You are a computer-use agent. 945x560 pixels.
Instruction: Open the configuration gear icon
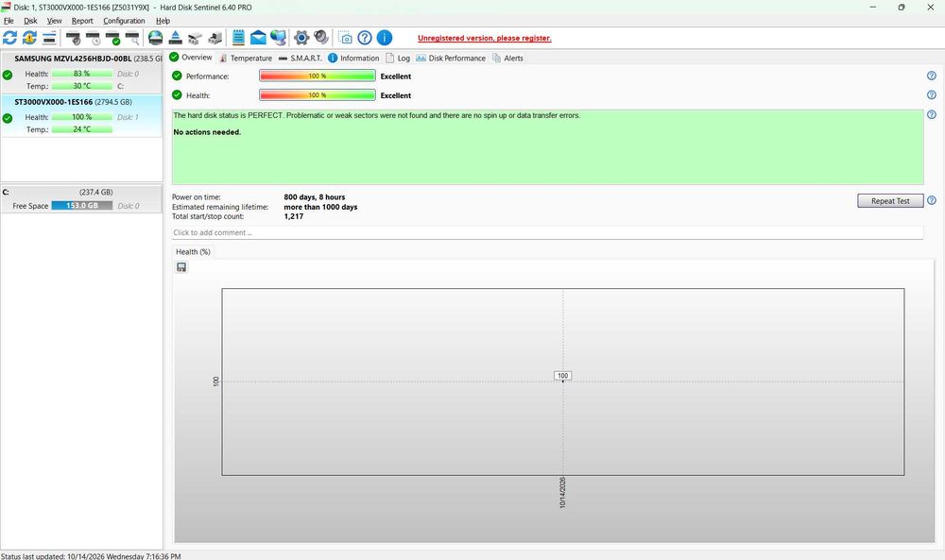coord(301,38)
